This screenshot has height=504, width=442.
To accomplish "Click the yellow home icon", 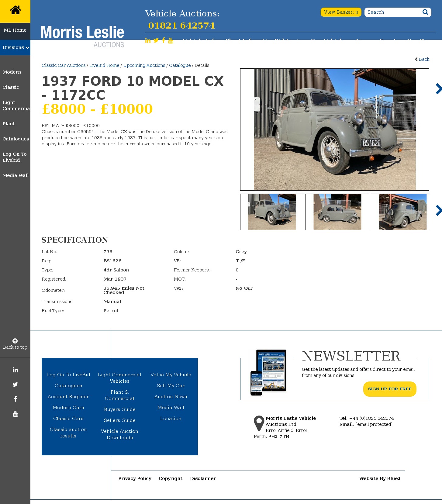I will pos(15,10).
